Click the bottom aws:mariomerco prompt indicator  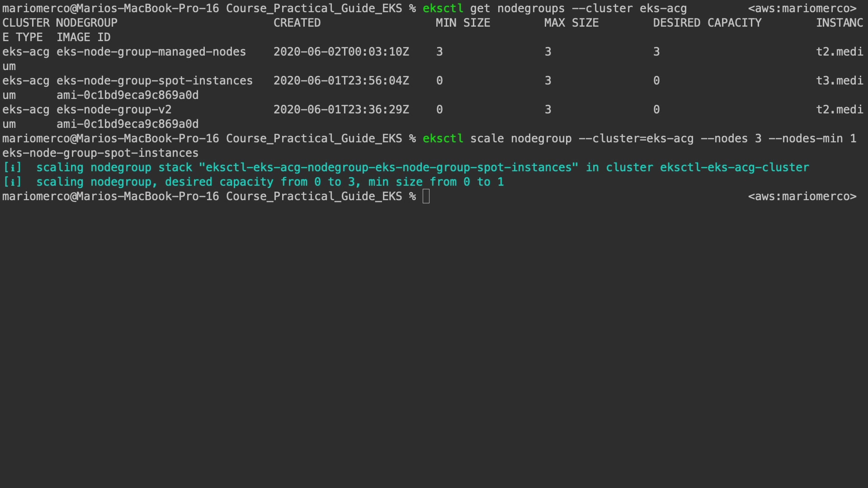802,197
